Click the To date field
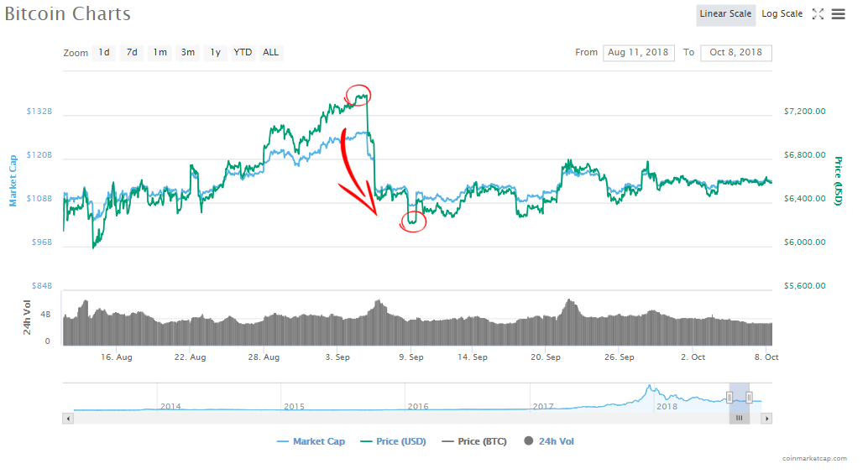Screen dimensions: 868x474 (x=735, y=52)
